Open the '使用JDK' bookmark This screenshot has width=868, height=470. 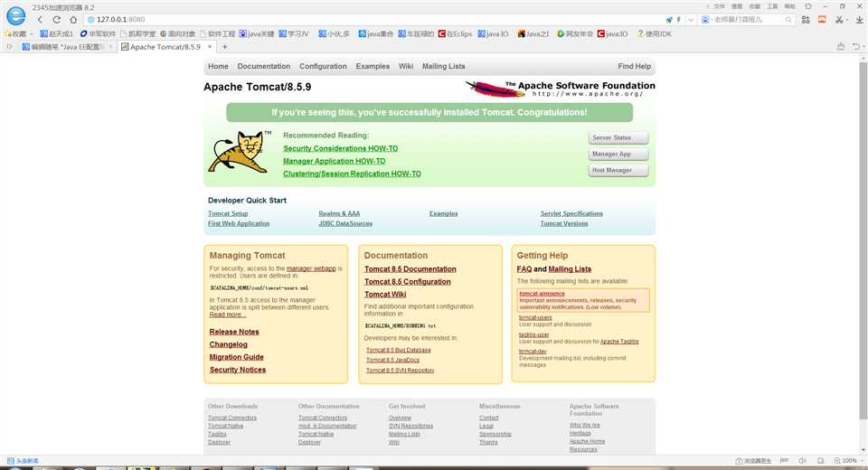pos(655,33)
